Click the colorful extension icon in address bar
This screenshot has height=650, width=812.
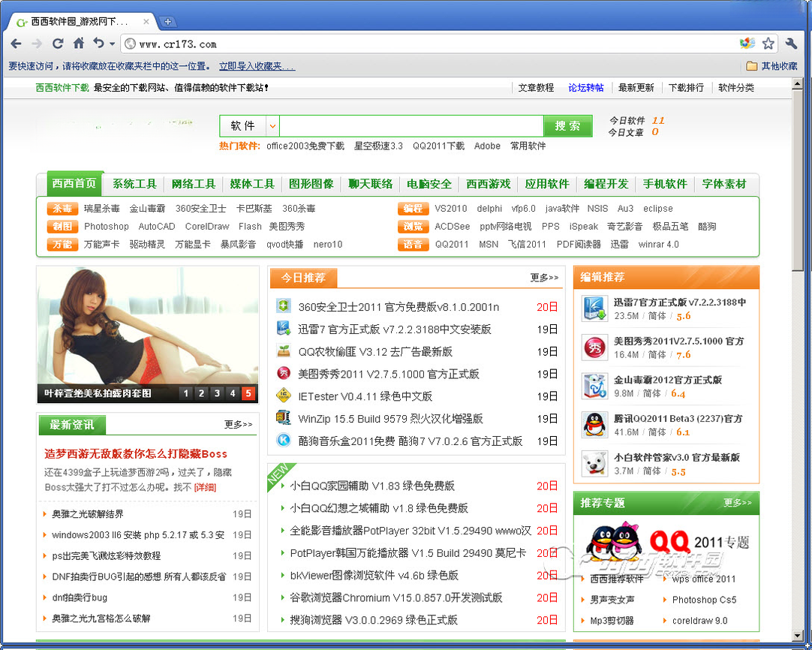pyautogui.click(x=747, y=44)
